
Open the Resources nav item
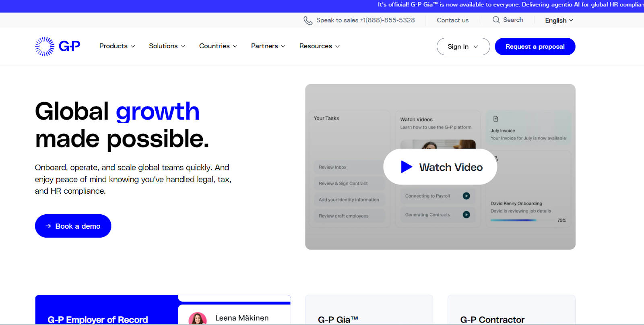(x=320, y=46)
